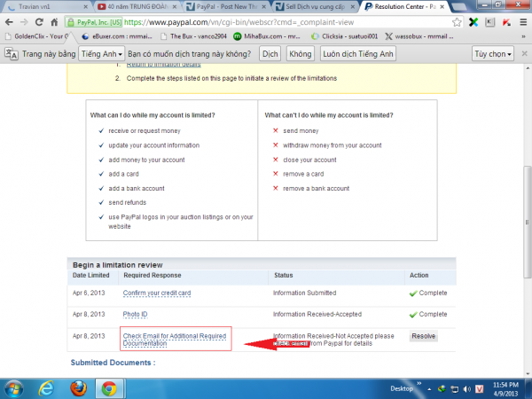Reload the PayPal page

click(39, 22)
